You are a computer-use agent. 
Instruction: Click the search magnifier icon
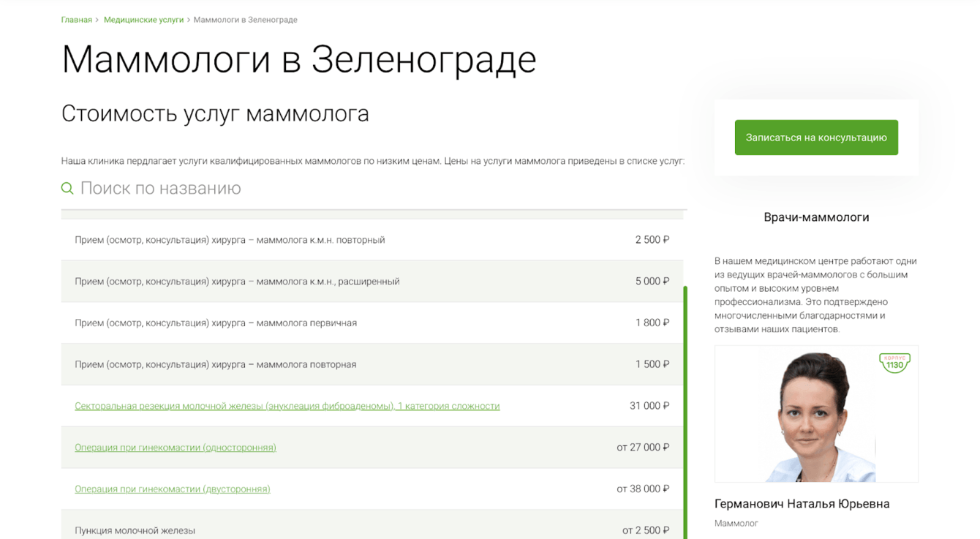click(67, 189)
